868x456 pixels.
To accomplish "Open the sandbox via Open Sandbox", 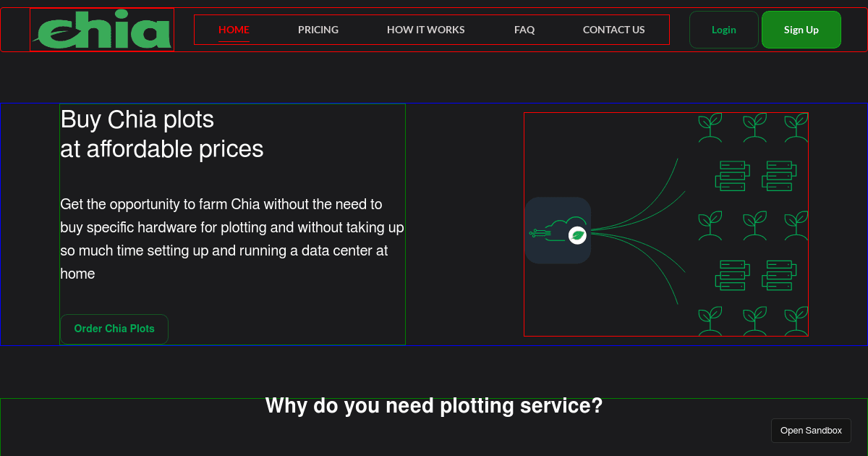I will coord(810,431).
